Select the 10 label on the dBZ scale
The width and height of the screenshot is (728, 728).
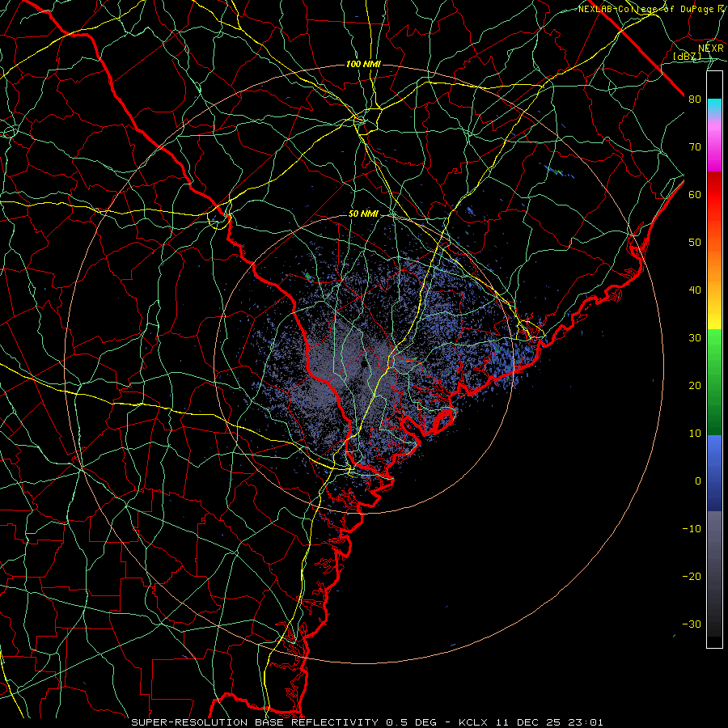(x=695, y=434)
